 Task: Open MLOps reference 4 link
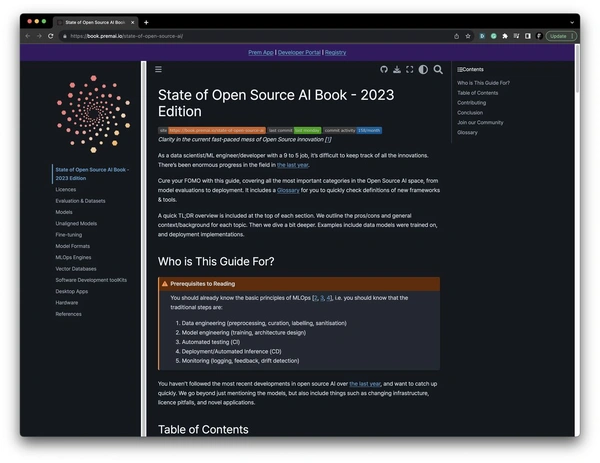pyautogui.click(x=329, y=298)
